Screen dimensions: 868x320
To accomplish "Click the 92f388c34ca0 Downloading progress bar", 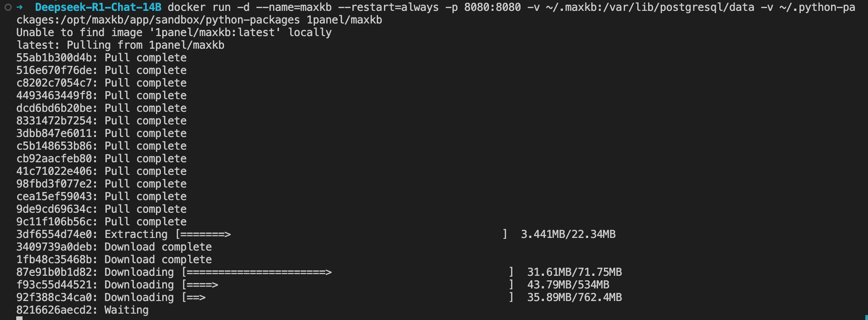I will 348,297.
